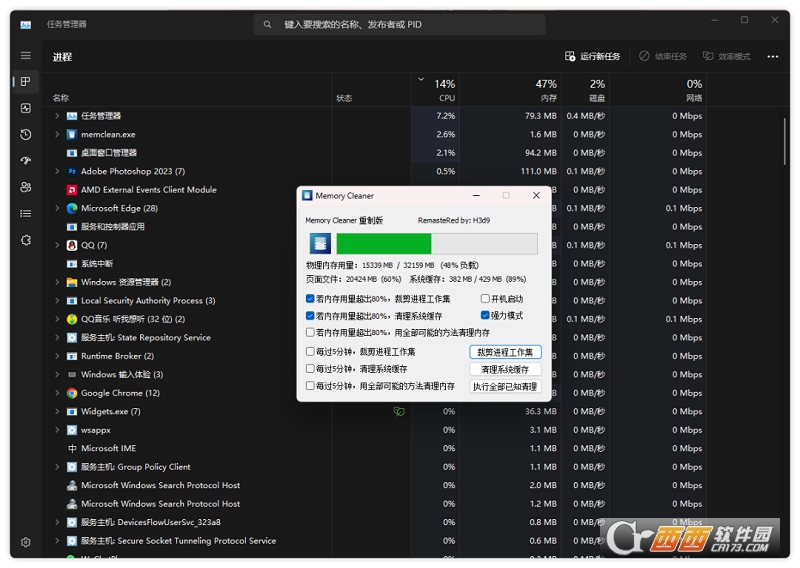Click the green memory usage progress bar
This screenshot has width=800, height=568.
tap(437, 243)
